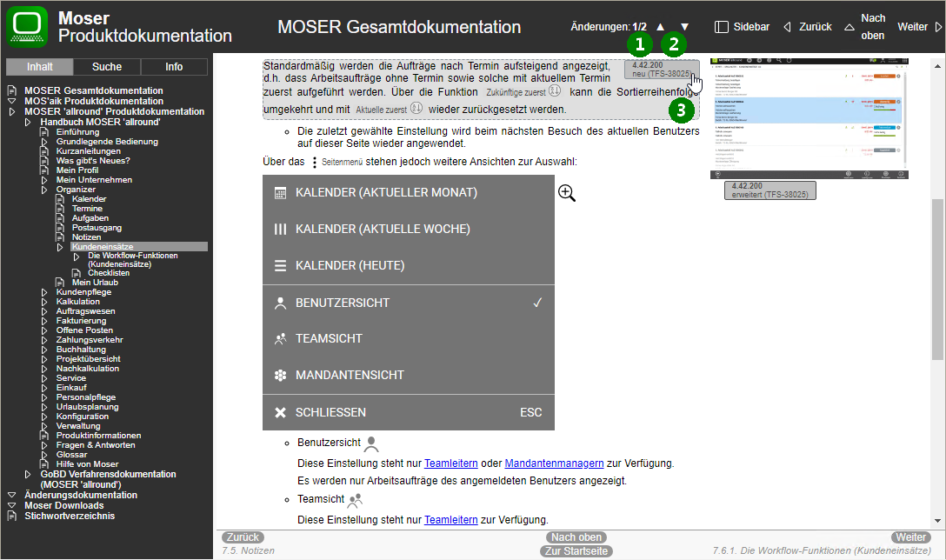Open Checklisten in the tree
Image resolution: width=946 pixels, height=560 pixels.
[109, 273]
